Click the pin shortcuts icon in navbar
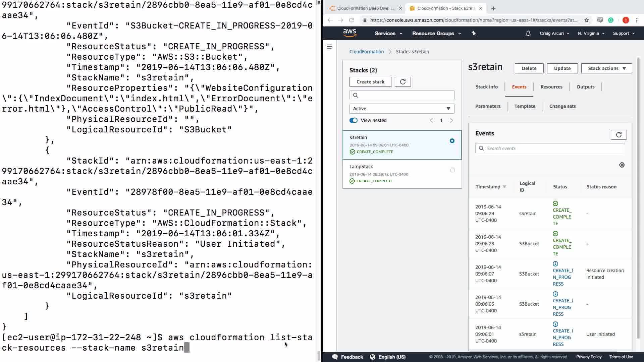The width and height of the screenshot is (644, 362). pos(474,33)
